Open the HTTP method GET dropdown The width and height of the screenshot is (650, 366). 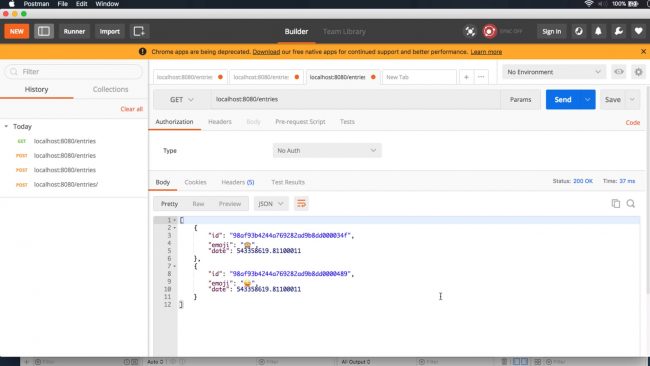pyautogui.click(x=182, y=99)
